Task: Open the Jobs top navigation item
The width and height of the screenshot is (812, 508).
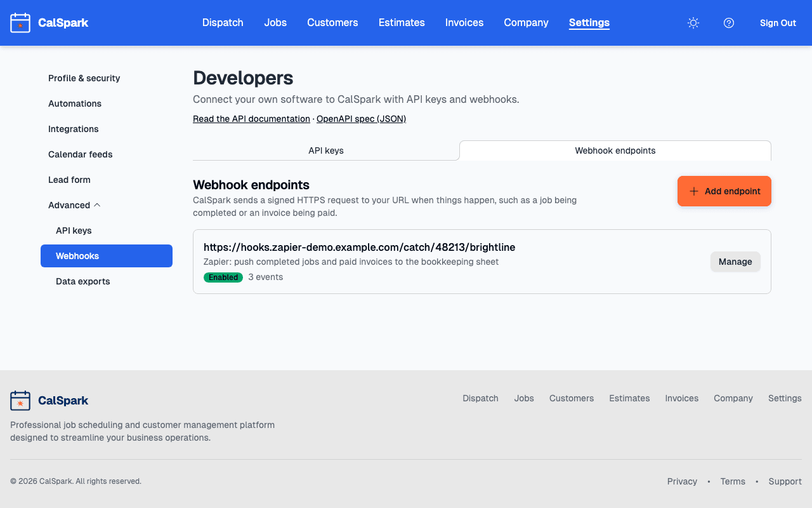Action: tap(275, 23)
